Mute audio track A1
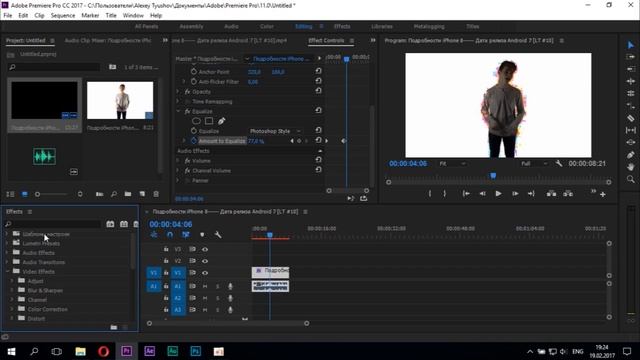Screen dimensions: 640x360 (205, 287)
